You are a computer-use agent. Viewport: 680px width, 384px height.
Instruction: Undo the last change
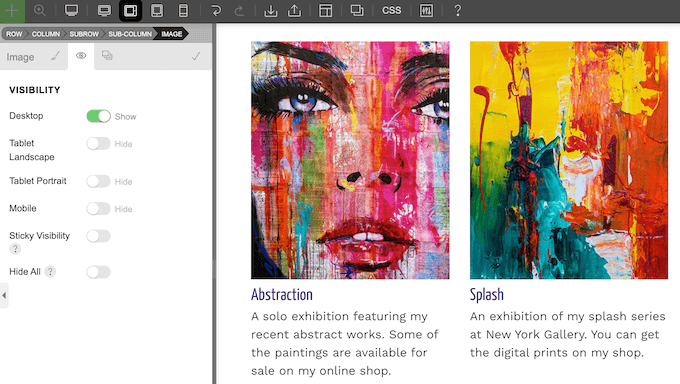[x=216, y=10]
